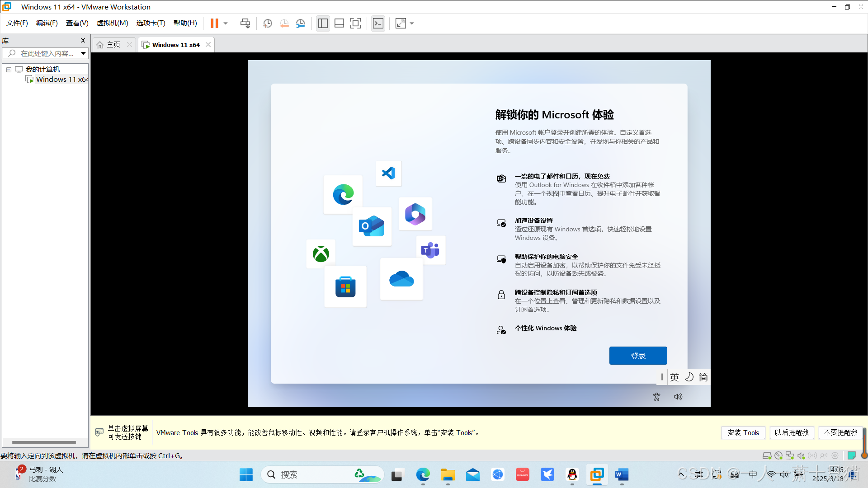Click the volume icon in the VM
Viewport: 868px width, 488px height.
pyautogui.click(x=678, y=397)
